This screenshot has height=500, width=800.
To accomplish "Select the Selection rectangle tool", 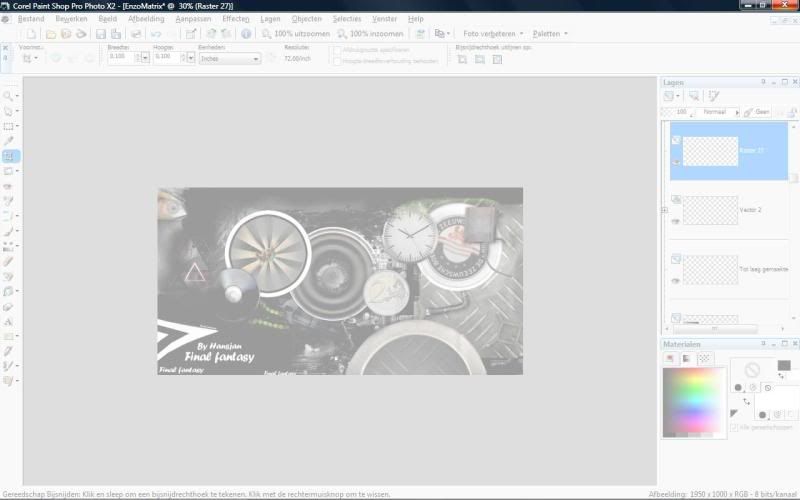I will [8, 126].
